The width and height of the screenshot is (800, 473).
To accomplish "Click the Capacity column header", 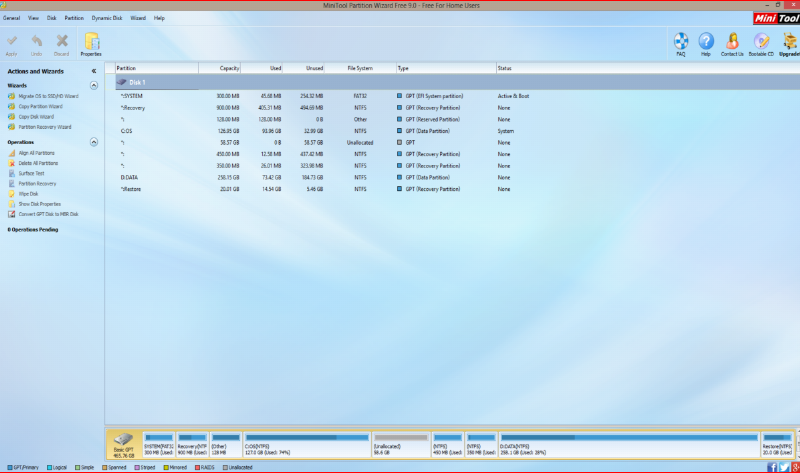I will (x=229, y=68).
